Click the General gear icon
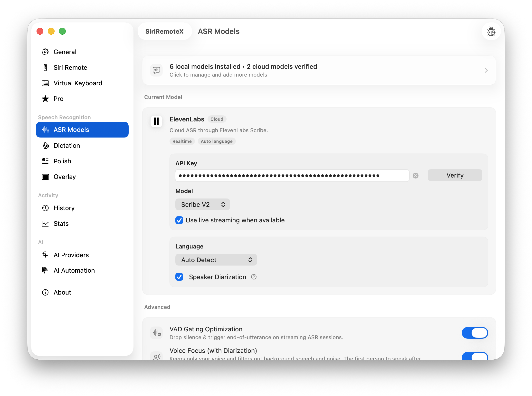This screenshot has width=532, height=396. pos(45,52)
